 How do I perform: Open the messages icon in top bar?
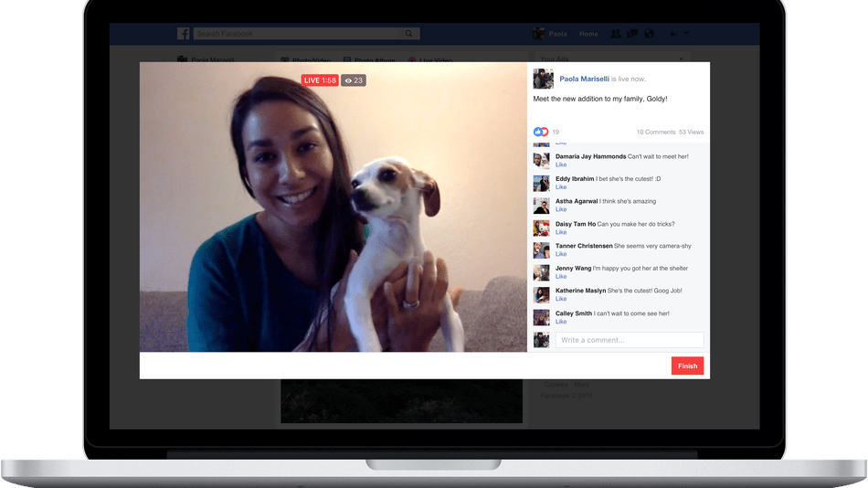tap(632, 34)
